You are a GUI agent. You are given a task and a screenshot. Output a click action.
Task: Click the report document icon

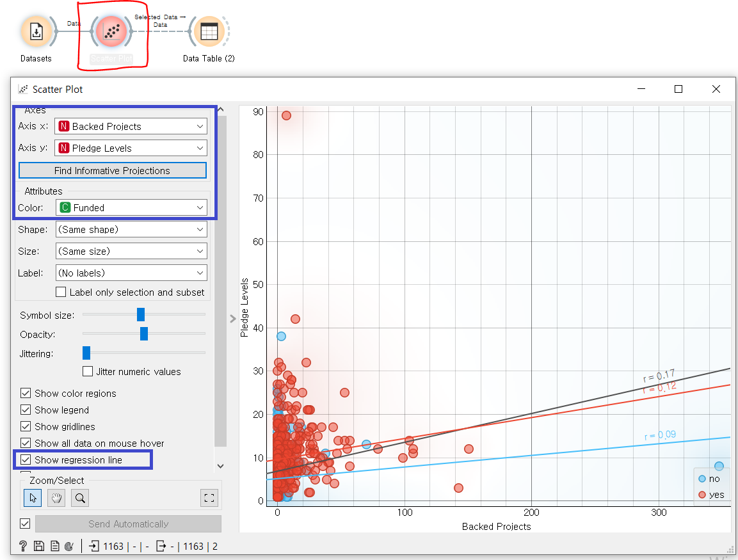tap(55, 546)
